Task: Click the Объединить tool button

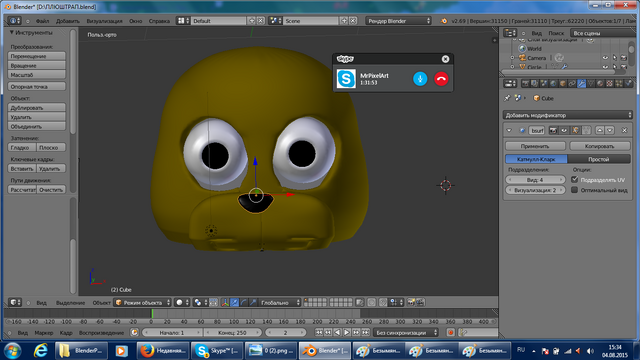Action: (37, 127)
